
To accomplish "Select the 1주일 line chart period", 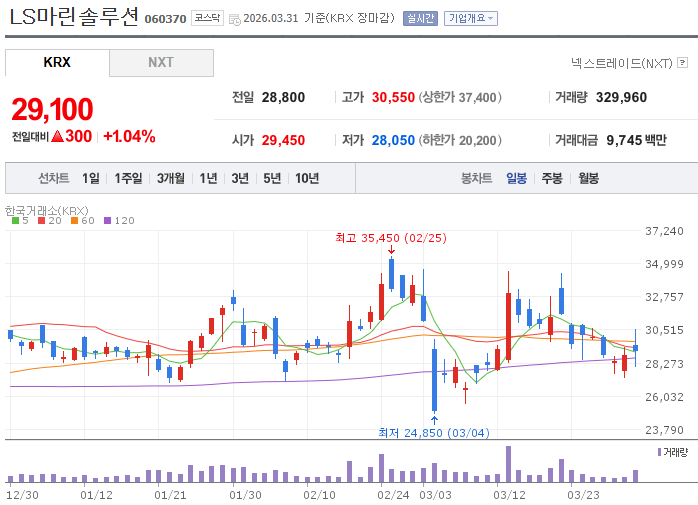I will coord(128,179).
